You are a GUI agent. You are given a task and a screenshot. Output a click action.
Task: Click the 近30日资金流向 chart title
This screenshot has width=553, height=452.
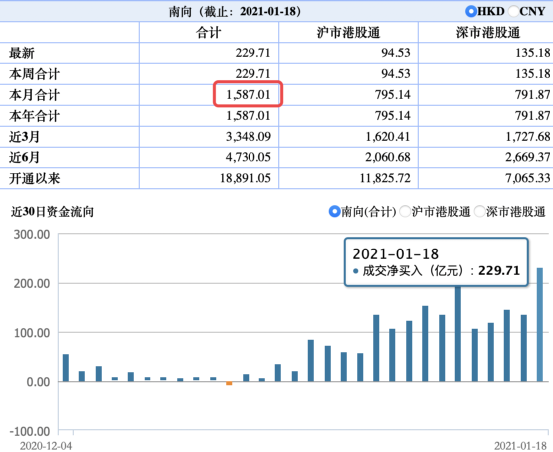pyautogui.click(x=52, y=212)
